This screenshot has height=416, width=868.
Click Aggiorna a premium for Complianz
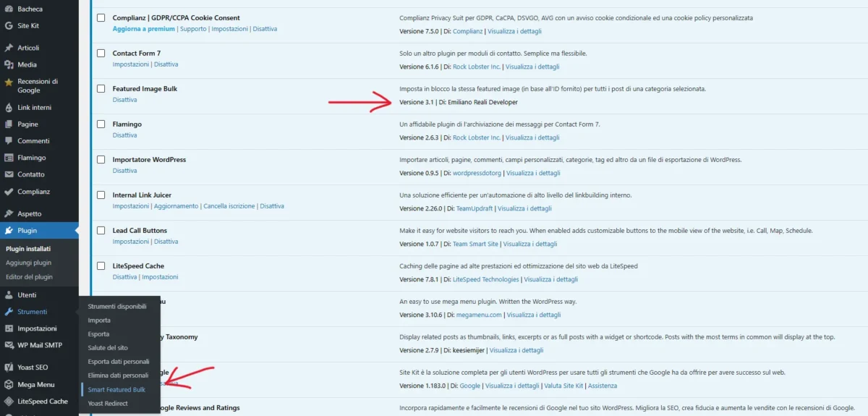point(144,29)
